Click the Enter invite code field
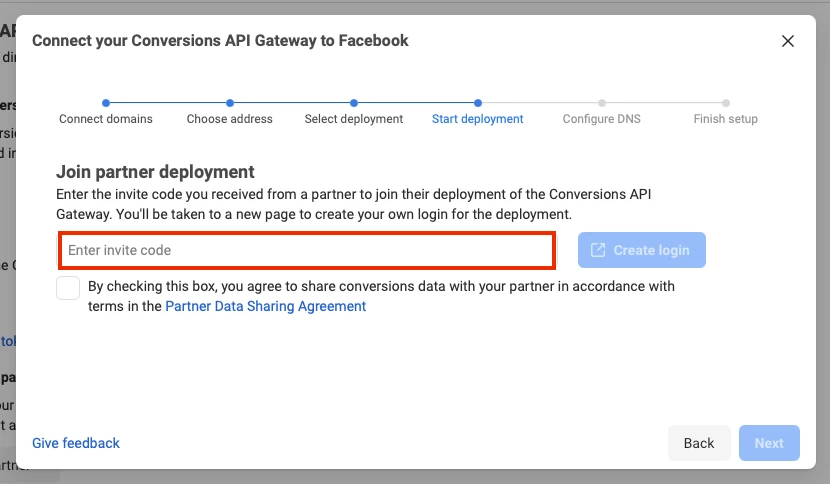830x484 pixels. coord(307,250)
